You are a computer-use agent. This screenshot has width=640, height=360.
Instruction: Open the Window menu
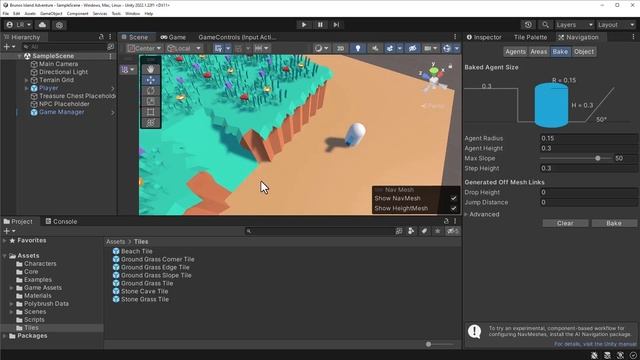(x=132, y=13)
